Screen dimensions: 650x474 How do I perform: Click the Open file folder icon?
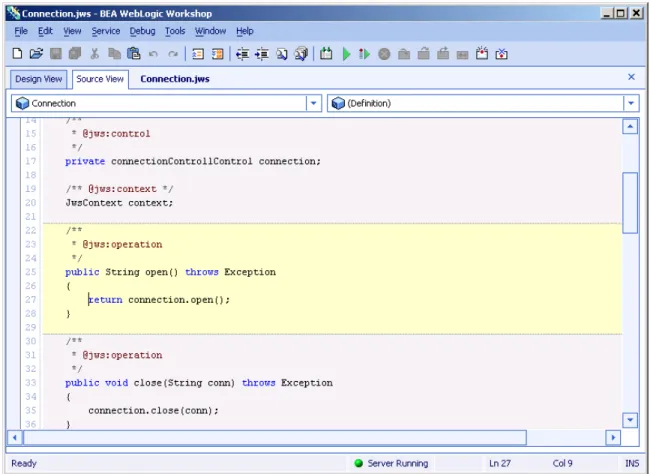point(36,53)
